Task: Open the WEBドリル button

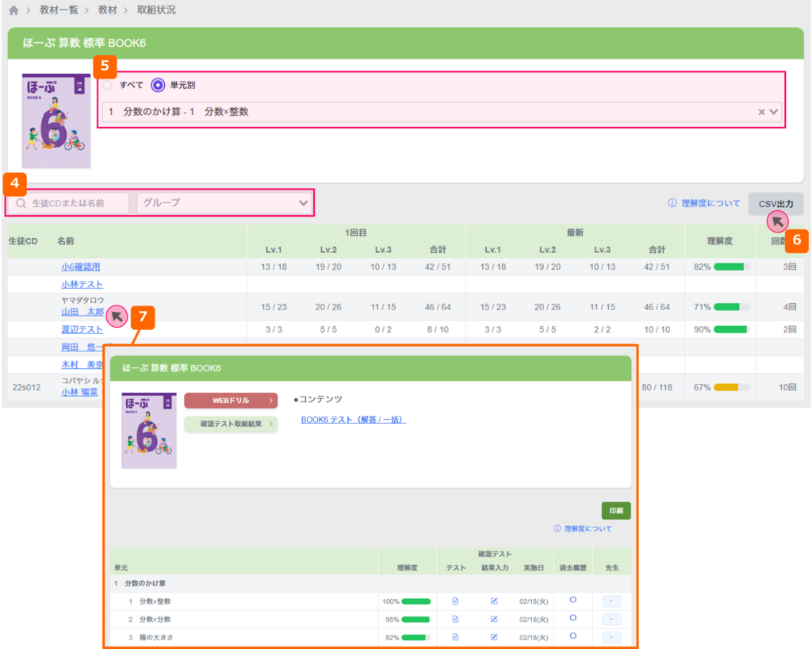Action: coord(231,401)
